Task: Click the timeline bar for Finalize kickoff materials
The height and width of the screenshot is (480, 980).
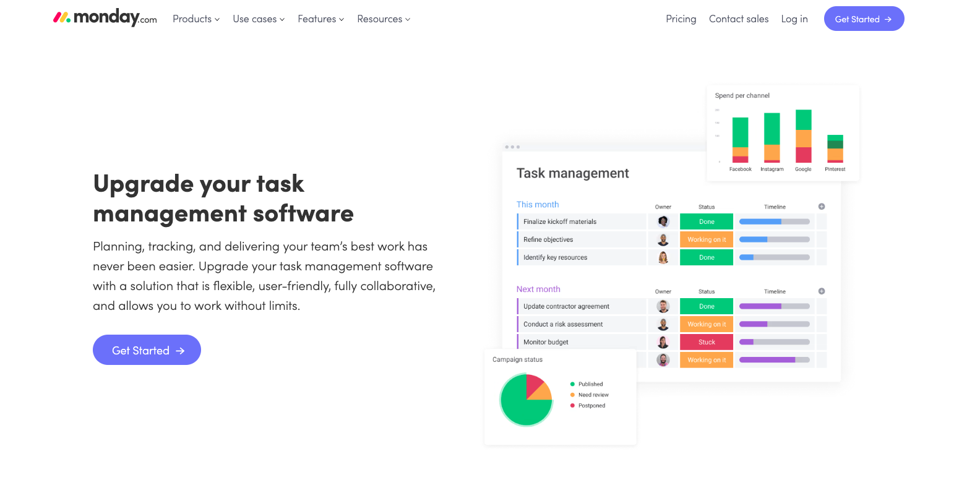Action: point(775,221)
